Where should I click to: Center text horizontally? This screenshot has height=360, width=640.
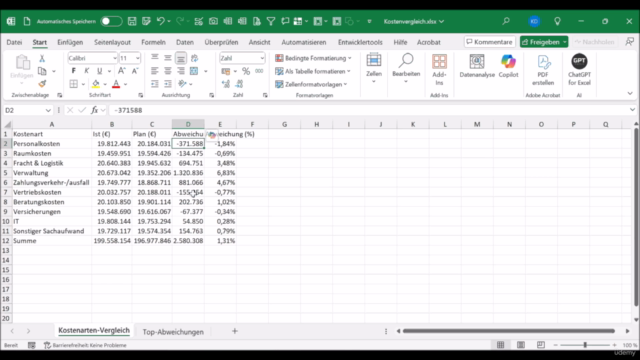(167, 71)
